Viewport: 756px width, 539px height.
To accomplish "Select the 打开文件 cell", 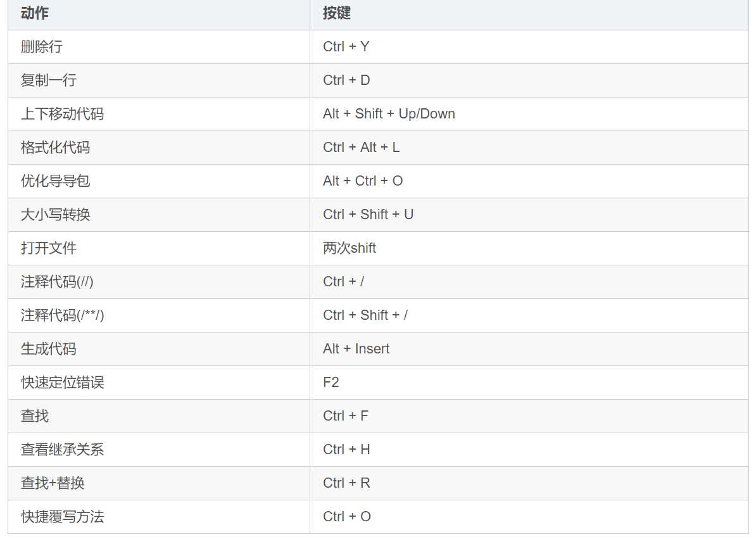I will [49, 248].
